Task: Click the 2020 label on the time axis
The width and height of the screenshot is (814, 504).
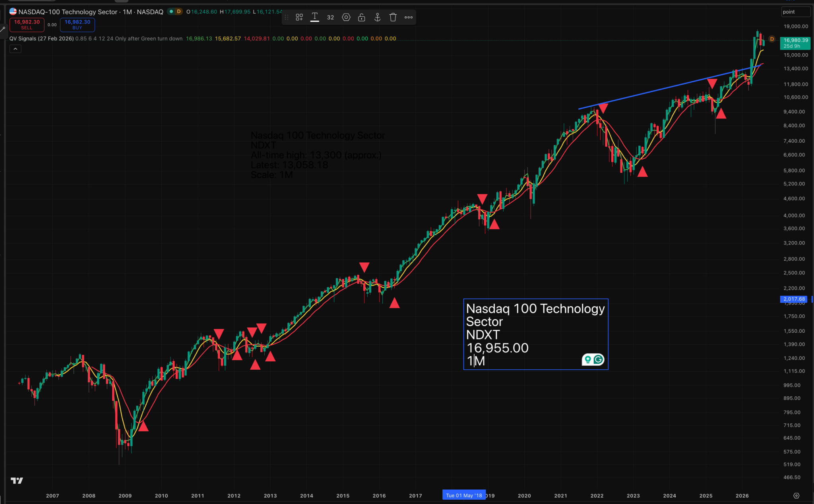Action: click(x=524, y=496)
